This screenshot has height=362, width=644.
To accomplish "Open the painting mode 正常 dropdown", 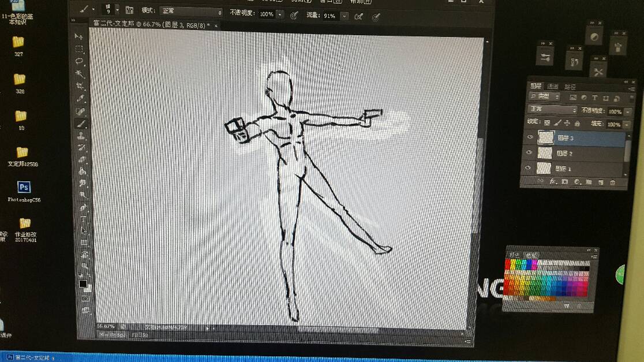I will click(192, 12).
